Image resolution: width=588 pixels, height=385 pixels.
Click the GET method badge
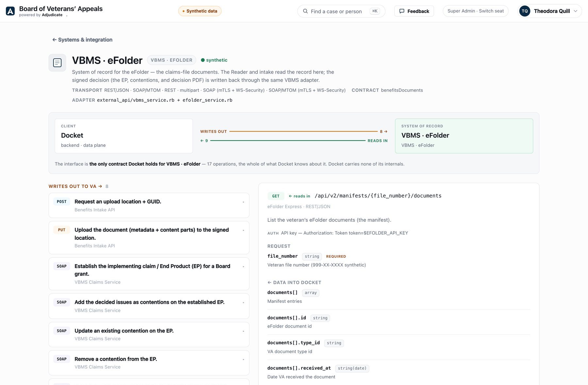276,196
